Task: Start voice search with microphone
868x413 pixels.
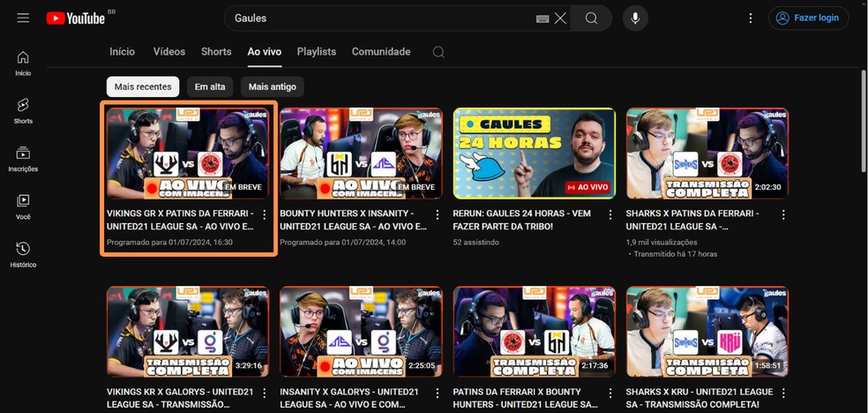Action: pyautogui.click(x=635, y=19)
